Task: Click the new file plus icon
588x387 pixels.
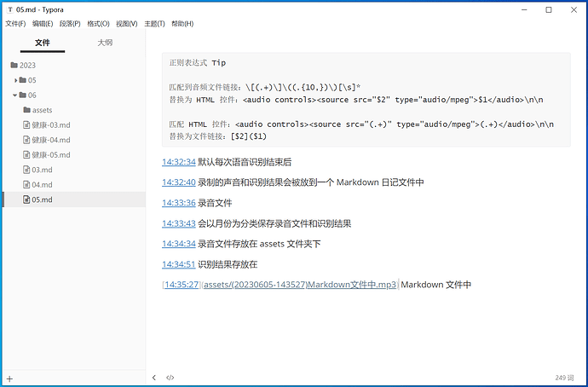Action: (9, 378)
